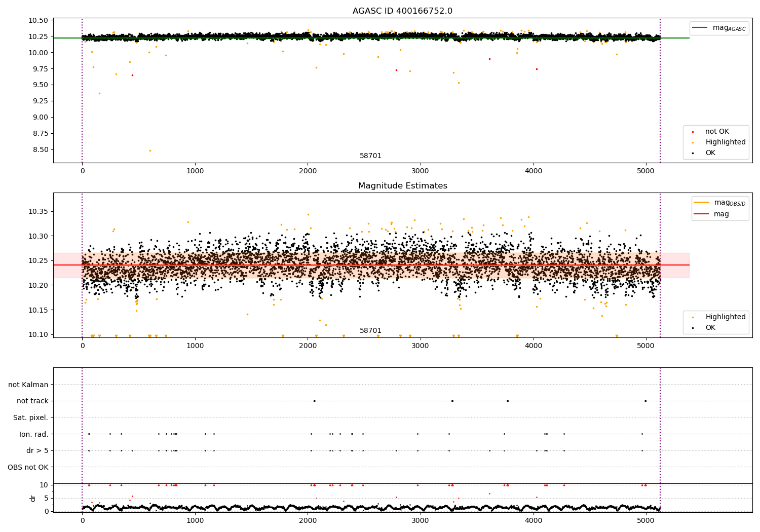Click the red 'mag' legend line sample
Image resolution: width=760 pixels, height=532 pixels.
click(702, 214)
